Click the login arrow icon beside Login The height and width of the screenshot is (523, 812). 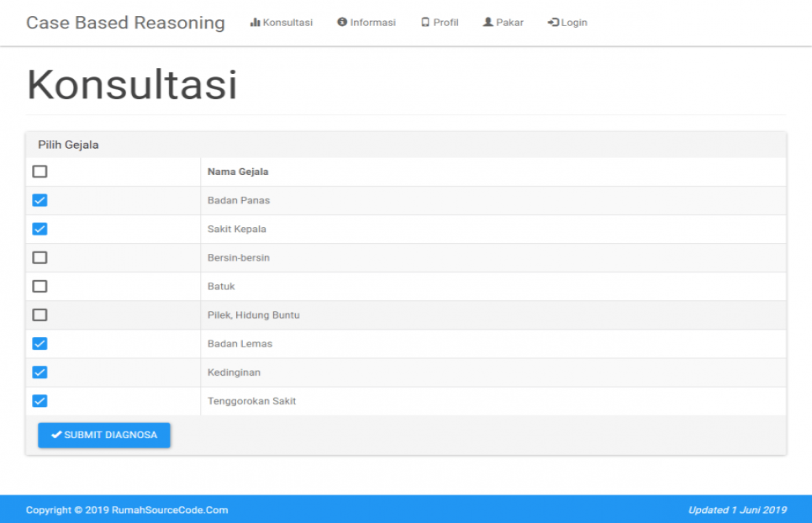click(x=552, y=23)
